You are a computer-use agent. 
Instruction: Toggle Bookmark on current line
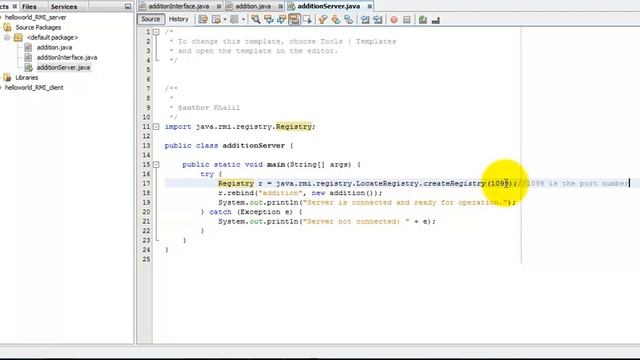pos(348,20)
